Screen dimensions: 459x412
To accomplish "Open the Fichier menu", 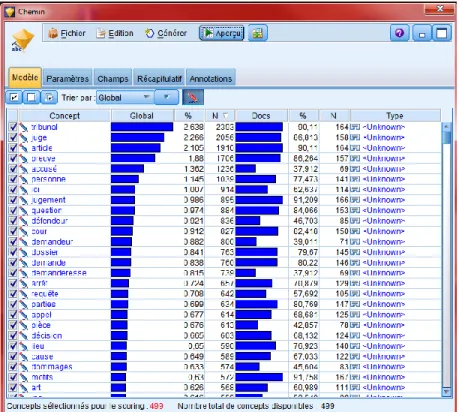I will pyautogui.click(x=67, y=33).
